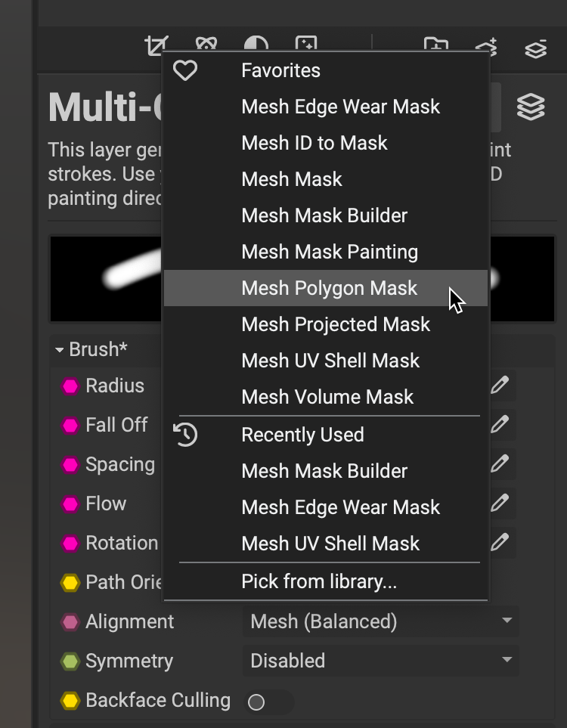The height and width of the screenshot is (728, 567).
Task: Click the pencil icon on the Fall Off row
Action: click(499, 425)
